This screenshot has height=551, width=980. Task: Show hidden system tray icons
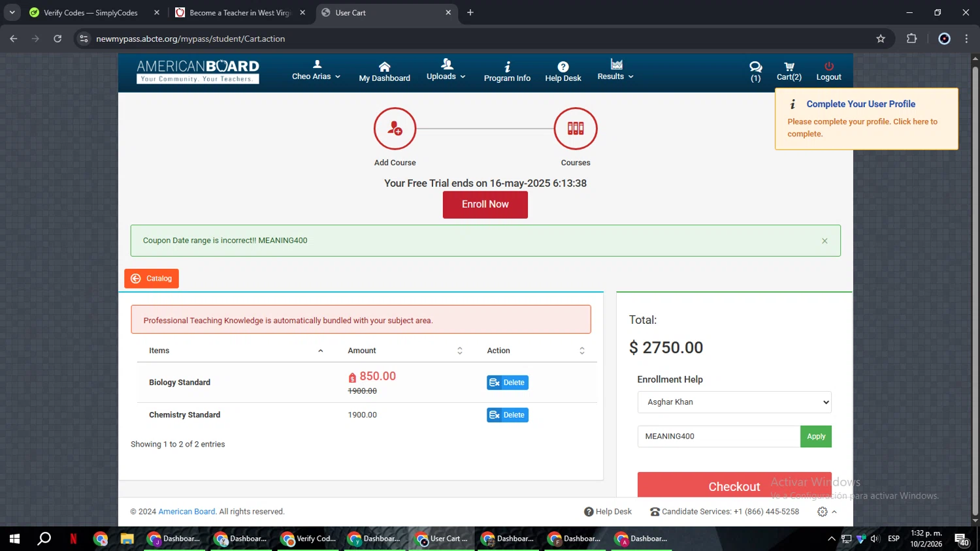[831, 539]
